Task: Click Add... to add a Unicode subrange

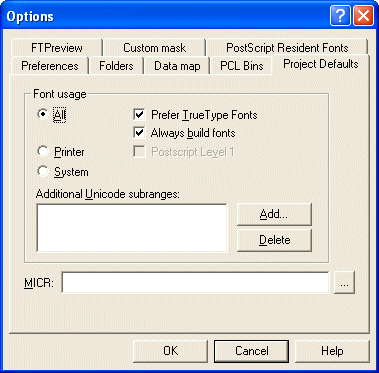Action: click(274, 214)
